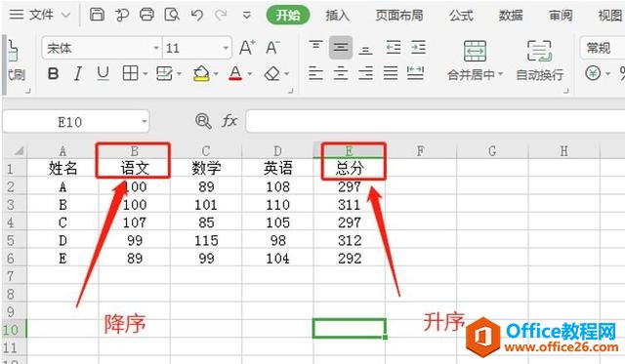
Task: Open the 公式 tab
Action: pos(461,16)
